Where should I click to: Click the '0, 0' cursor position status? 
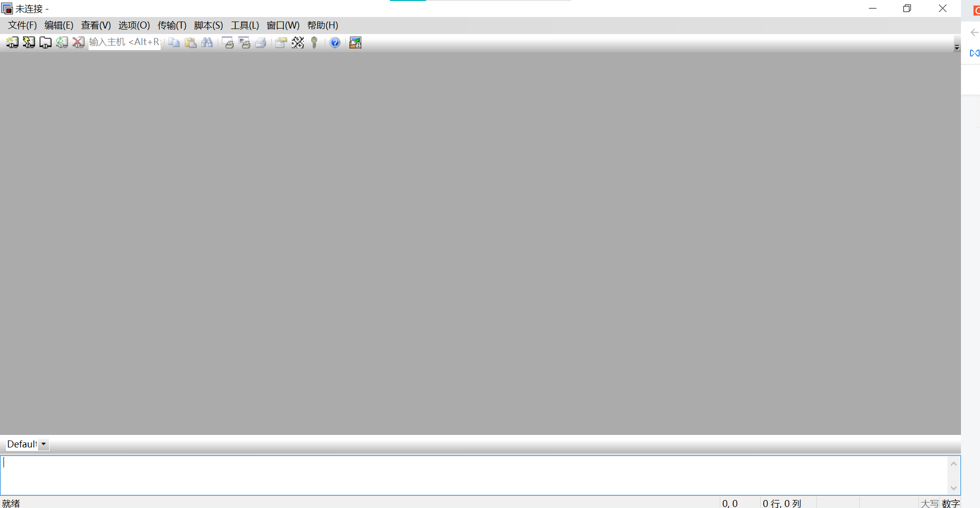click(730, 503)
